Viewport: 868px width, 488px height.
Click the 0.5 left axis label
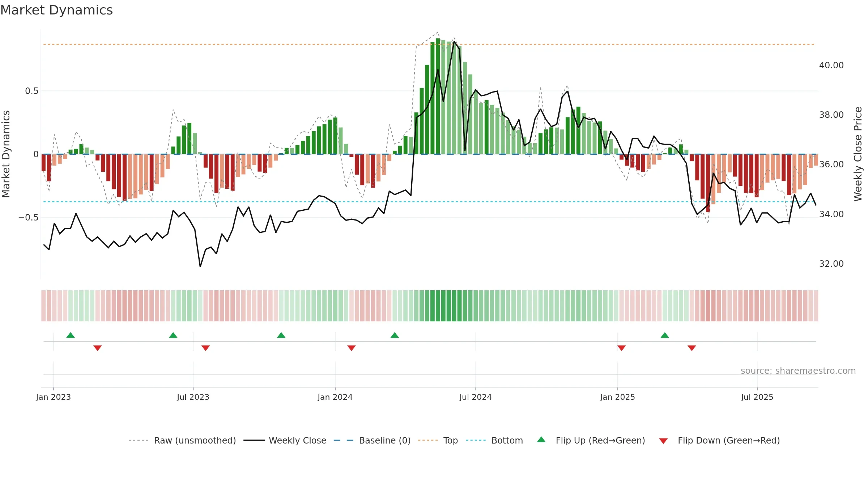(x=32, y=91)
